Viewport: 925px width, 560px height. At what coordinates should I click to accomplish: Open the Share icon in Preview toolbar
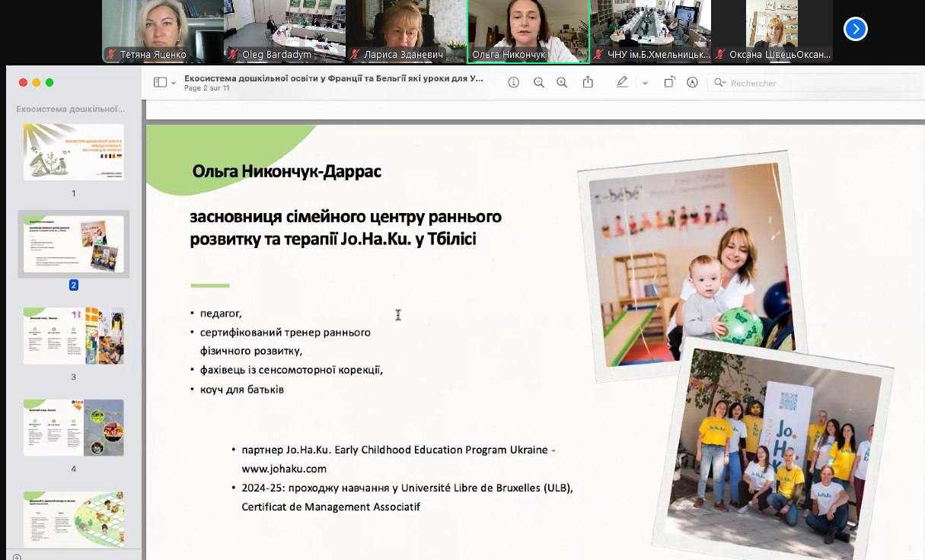588,81
